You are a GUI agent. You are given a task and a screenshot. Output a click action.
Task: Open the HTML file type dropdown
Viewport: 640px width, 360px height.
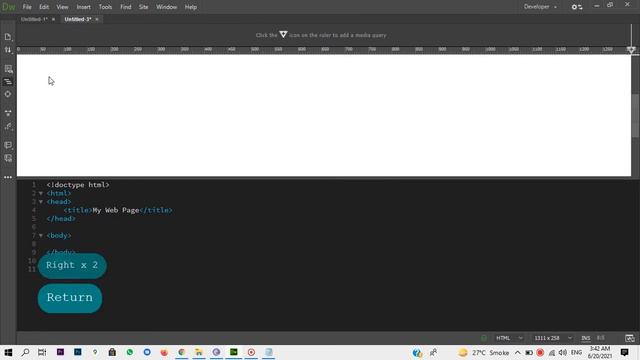[x=509, y=338]
